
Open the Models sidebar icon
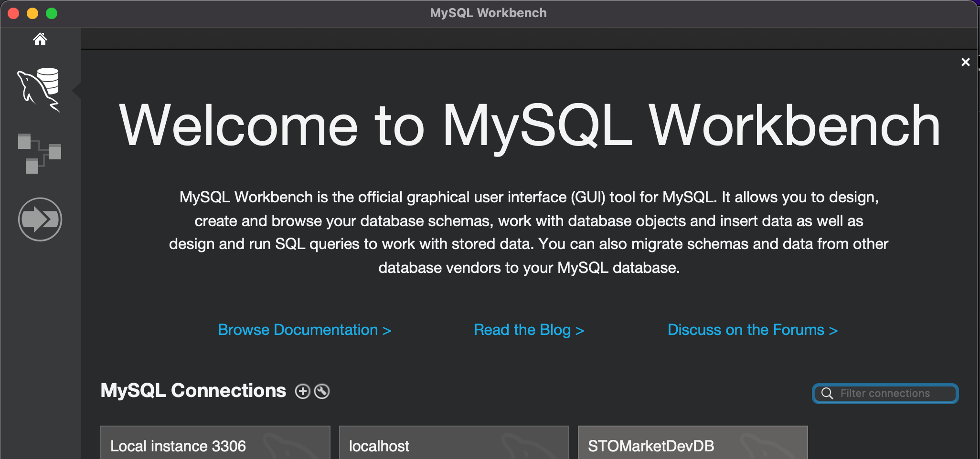40,154
